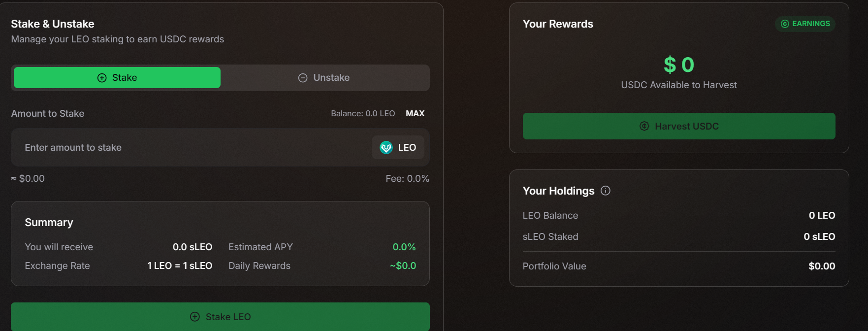Click the sLEO Staked 0 sLEO value
This screenshot has height=331, width=868.
[x=819, y=236]
